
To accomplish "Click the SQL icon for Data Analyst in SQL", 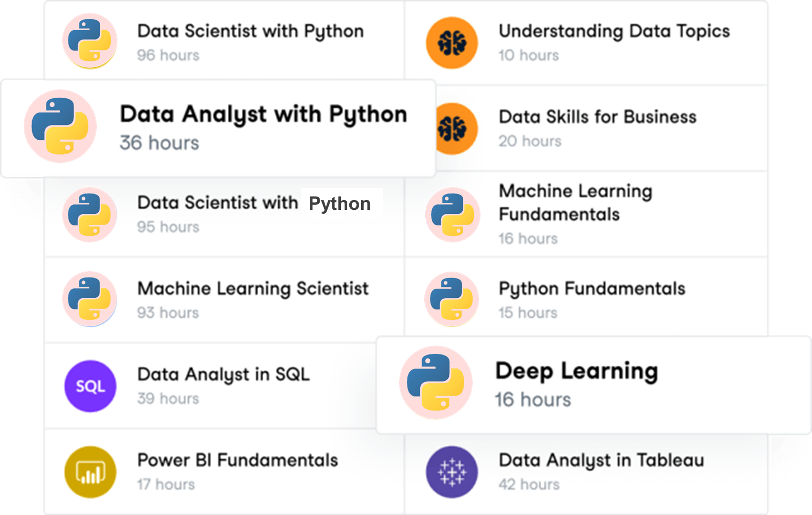I will 90,386.
